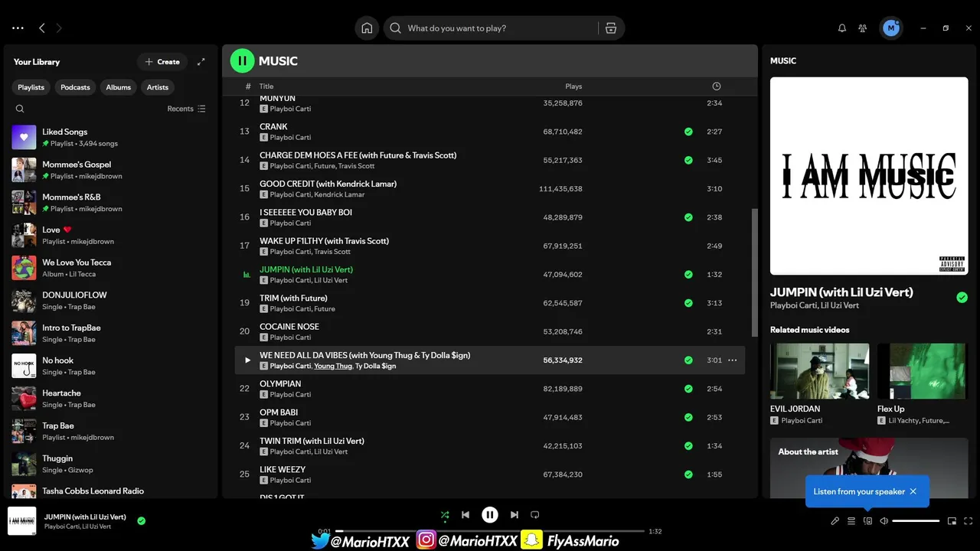Open Kendrick Lamar artist link on GOOD CREDIT
980x551 pixels.
339,194
